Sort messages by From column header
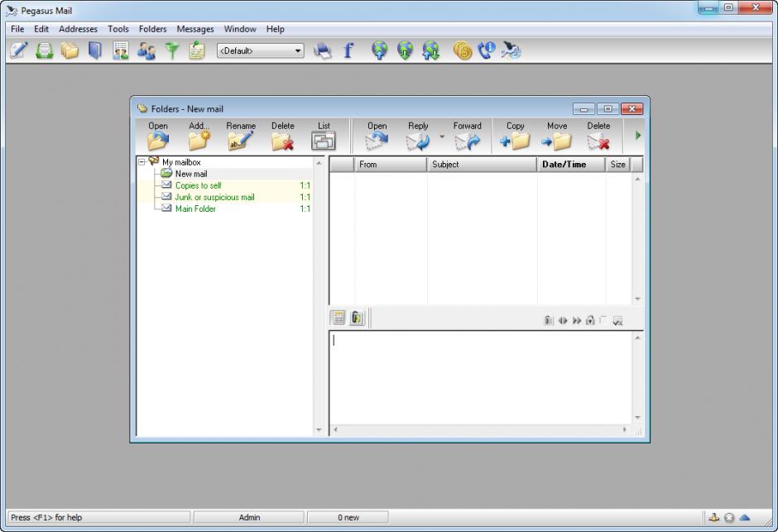This screenshot has width=778, height=532. pos(391,164)
